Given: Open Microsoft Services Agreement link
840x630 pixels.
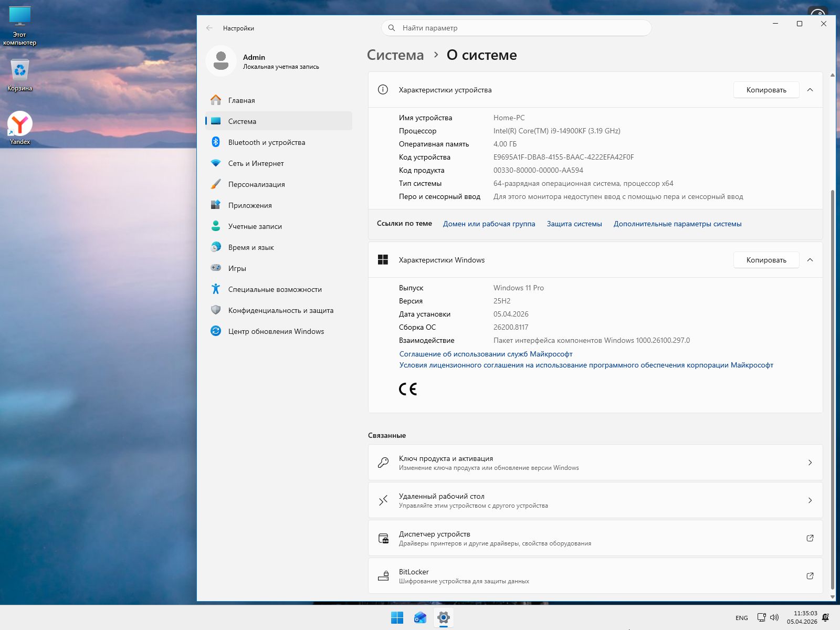Looking at the screenshot, I should tap(486, 354).
